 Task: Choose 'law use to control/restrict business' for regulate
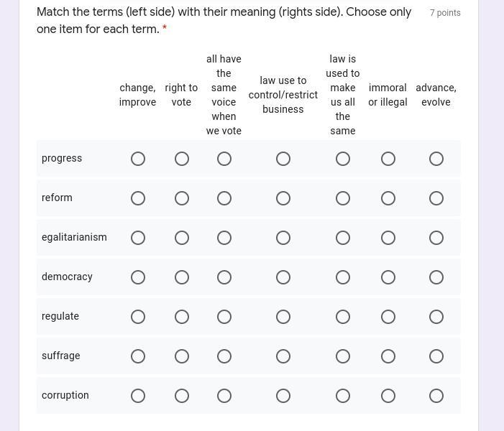click(x=283, y=317)
